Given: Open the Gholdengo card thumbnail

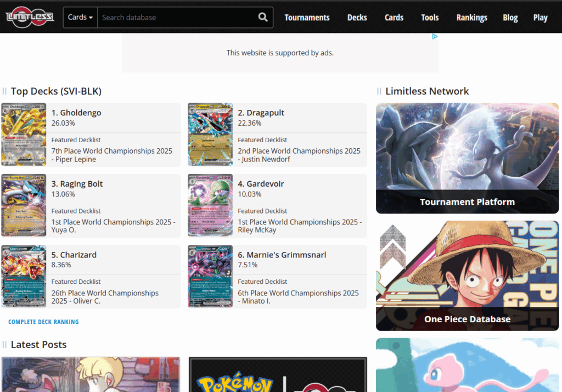Looking at the screenshot, I should pyautogui.click(x=24, y=134).
